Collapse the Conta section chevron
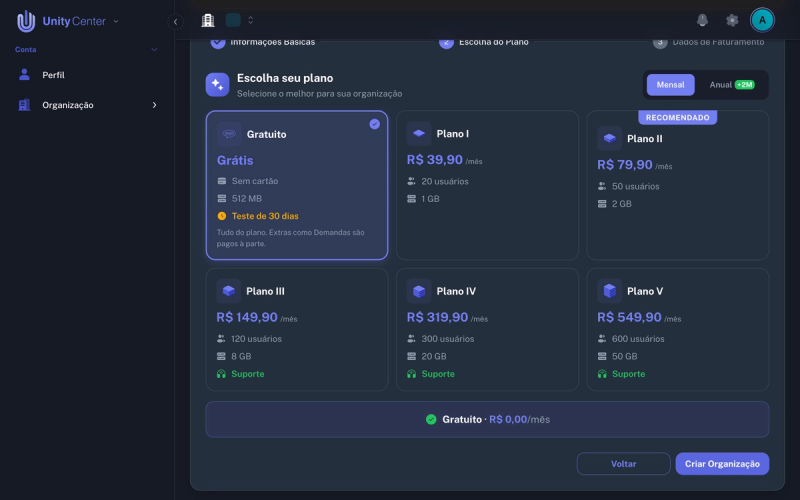 point(155,49)
